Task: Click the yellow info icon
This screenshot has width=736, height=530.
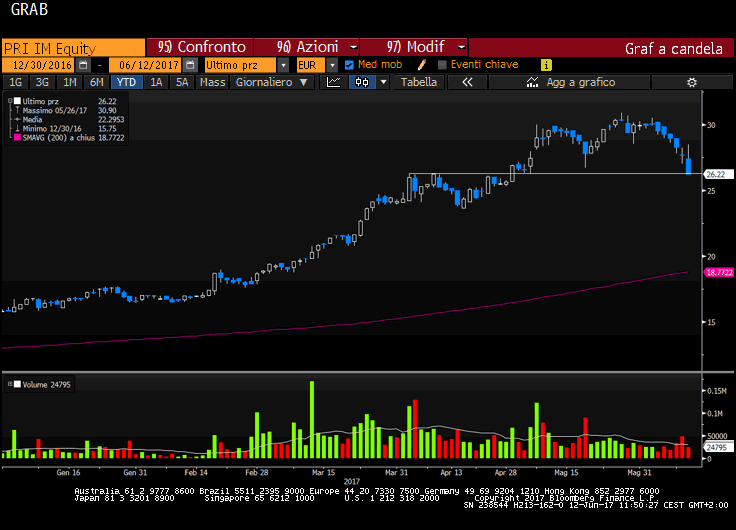Action: (x=546, y=64)
